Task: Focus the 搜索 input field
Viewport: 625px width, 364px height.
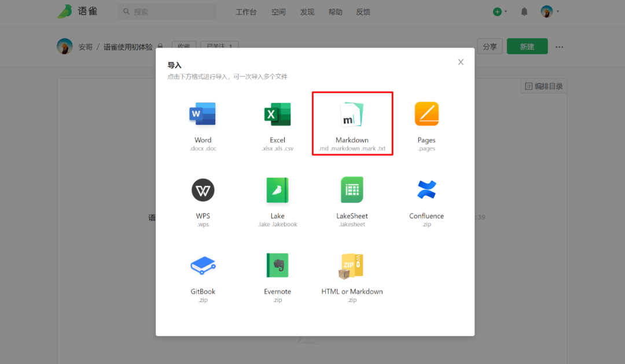Action: coord(167,12)
